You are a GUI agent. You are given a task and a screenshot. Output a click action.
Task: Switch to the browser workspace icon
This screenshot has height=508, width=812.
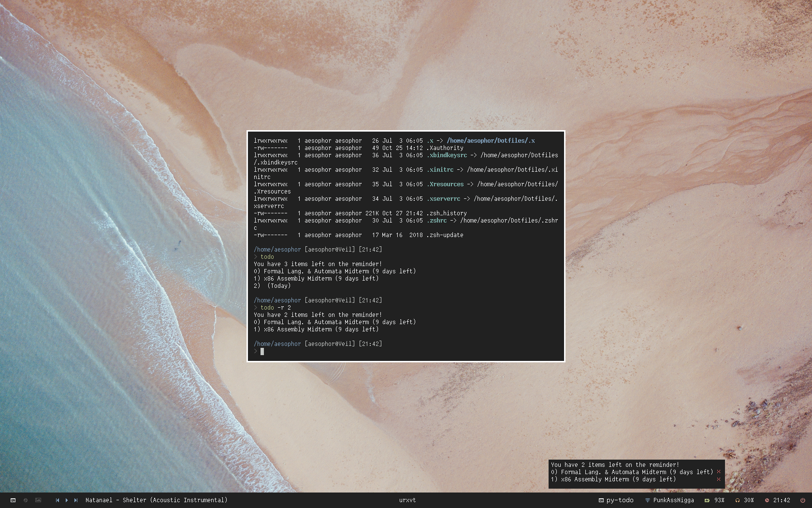[x=26, y=500]
